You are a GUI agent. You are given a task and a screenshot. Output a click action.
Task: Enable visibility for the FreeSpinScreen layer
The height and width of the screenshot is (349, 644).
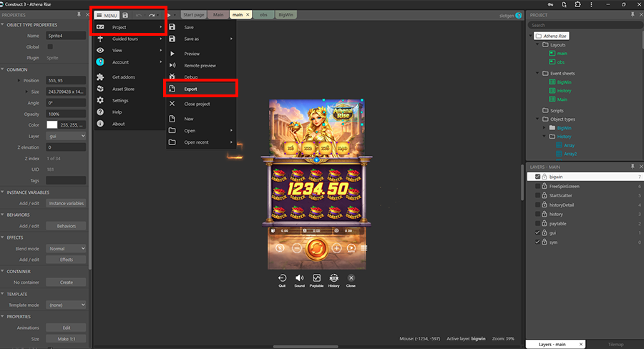tap(538, 186)
